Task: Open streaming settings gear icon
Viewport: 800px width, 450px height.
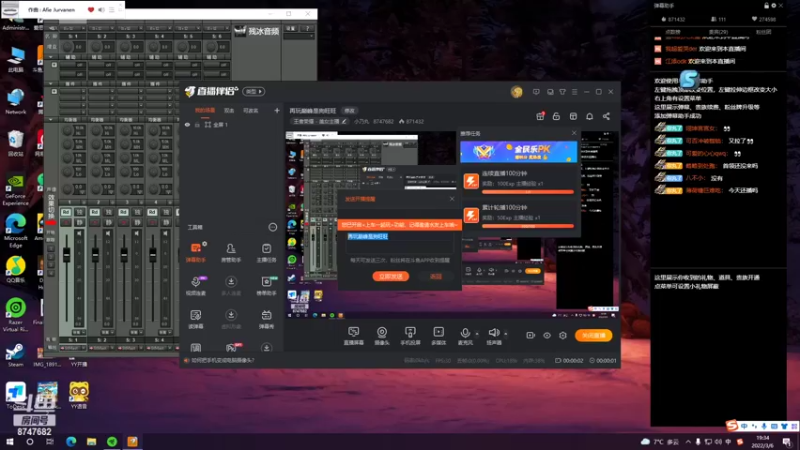Action: tap(563, 335)
